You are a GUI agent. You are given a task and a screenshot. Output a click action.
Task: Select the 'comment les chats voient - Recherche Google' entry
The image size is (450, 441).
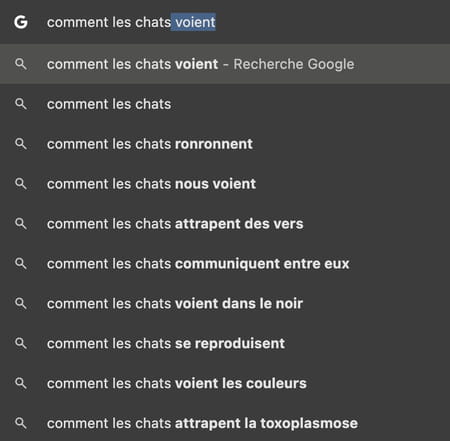pyautogui.click(x=225, y=64)
